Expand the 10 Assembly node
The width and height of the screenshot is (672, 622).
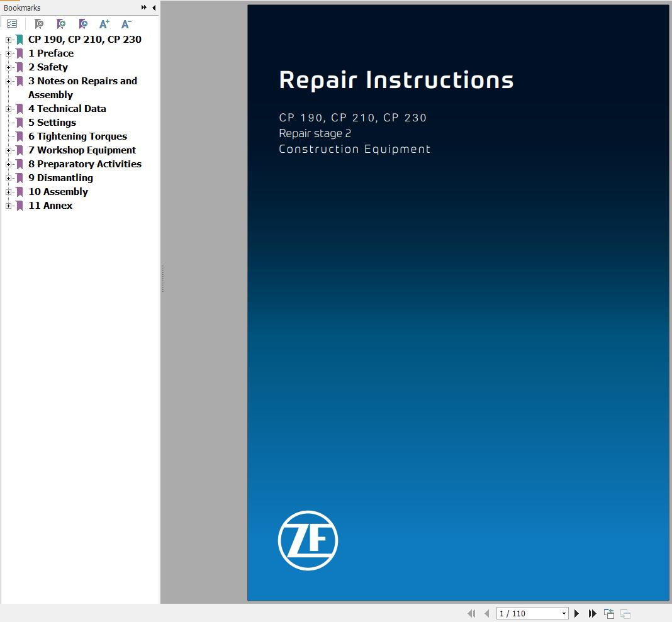[8, 192]
